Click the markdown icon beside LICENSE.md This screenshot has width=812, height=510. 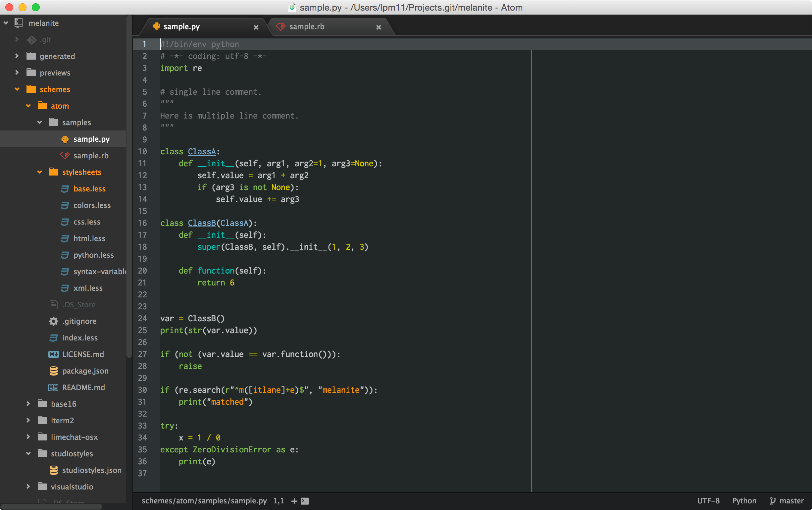pos(54,354)
